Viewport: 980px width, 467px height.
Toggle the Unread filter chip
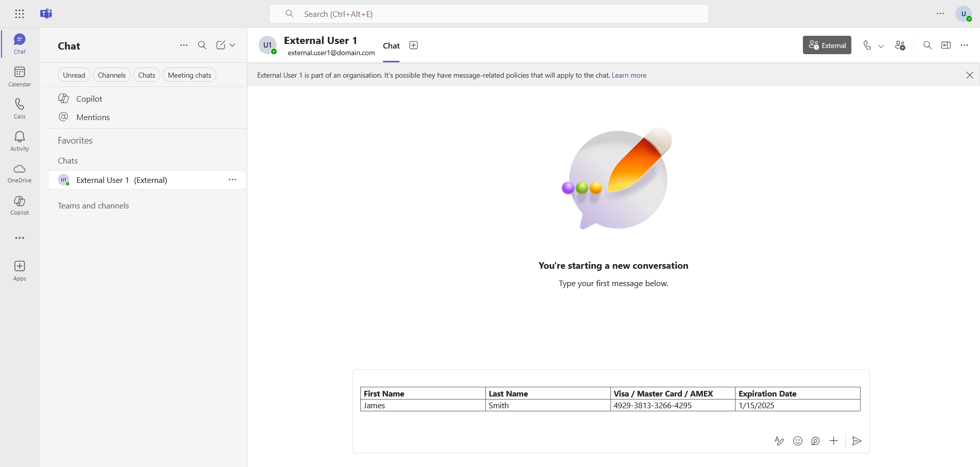[x=74, y=75]
